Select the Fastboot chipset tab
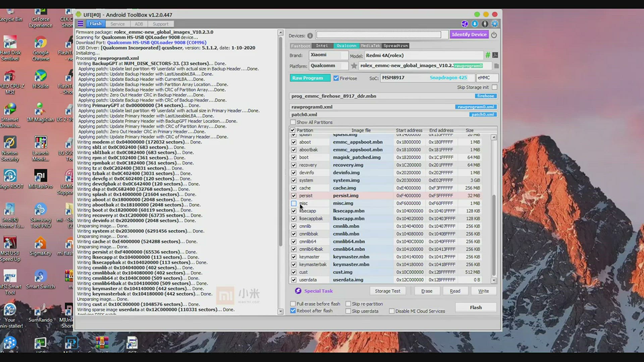 click(x=300, y=46)
